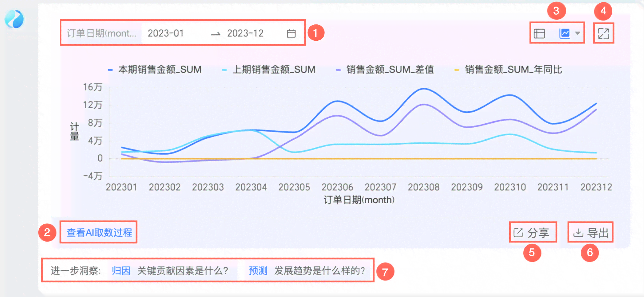Click the 发展趋势是什么样的? question text

tap(320, 271)
